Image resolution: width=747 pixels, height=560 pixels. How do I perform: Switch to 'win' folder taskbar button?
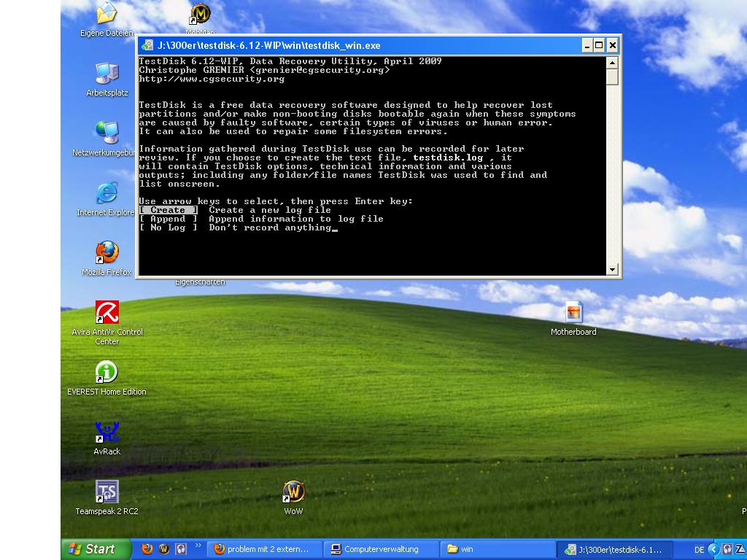coord(498,549)
